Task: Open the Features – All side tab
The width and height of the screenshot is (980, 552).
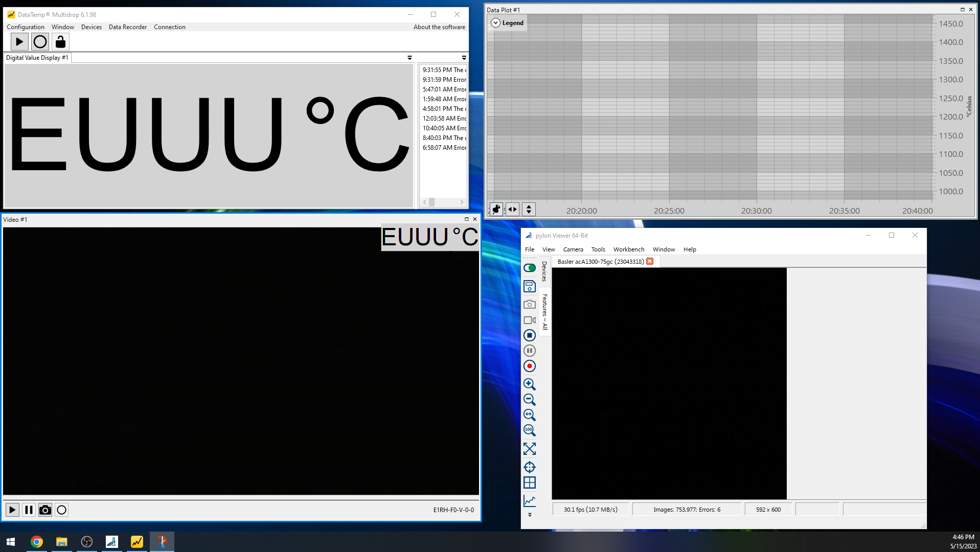Action: (545, 312)
